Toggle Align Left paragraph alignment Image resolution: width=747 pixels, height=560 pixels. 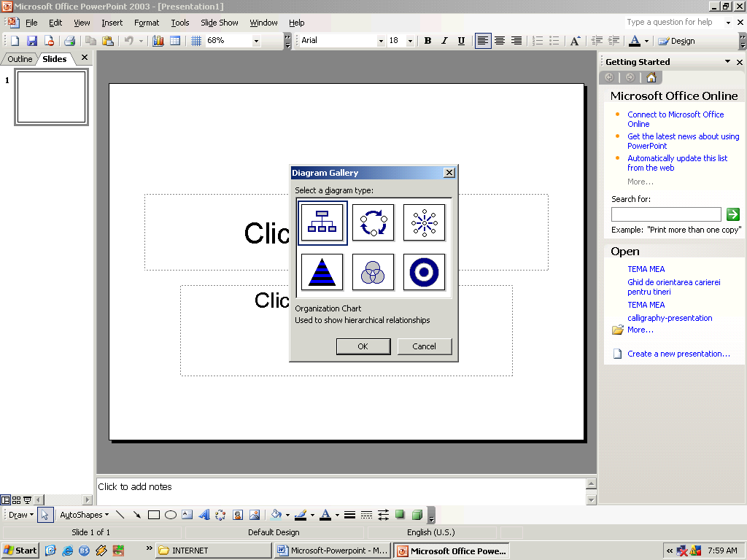(483, 41)
